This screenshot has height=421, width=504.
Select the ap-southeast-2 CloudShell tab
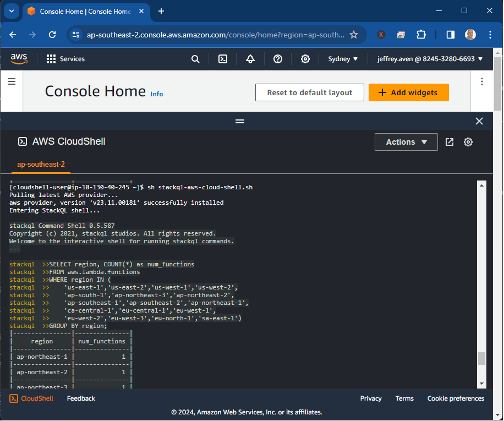[41, 164]
